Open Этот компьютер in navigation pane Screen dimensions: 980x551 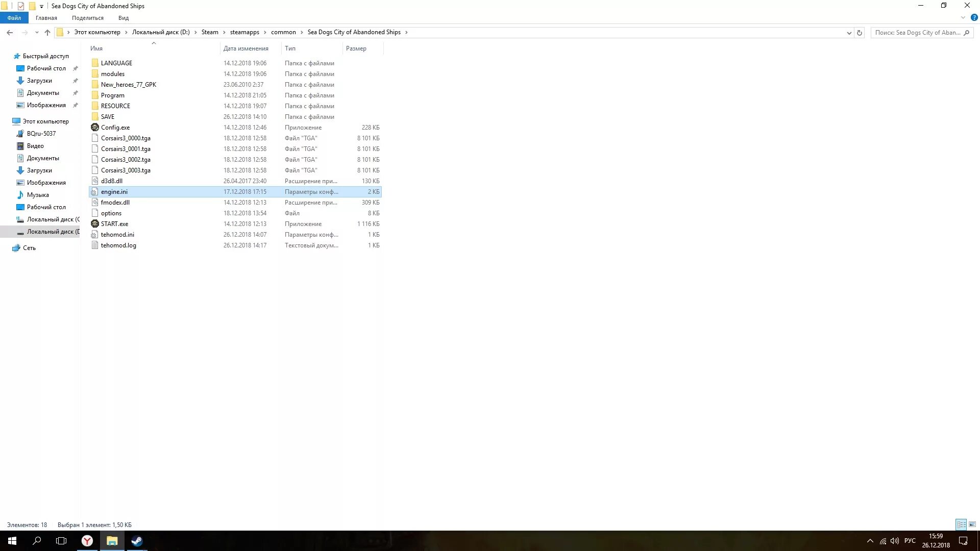(45, 121)
